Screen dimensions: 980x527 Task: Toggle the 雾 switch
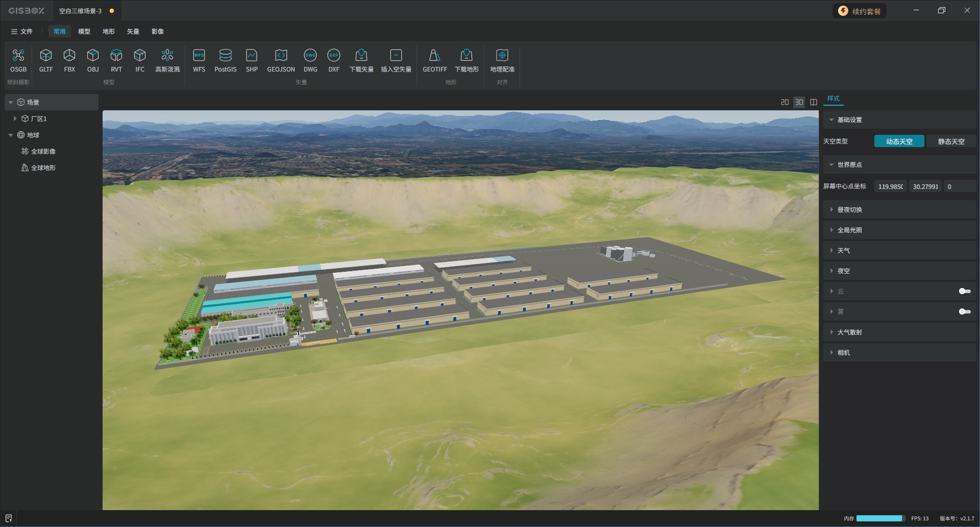965,312
